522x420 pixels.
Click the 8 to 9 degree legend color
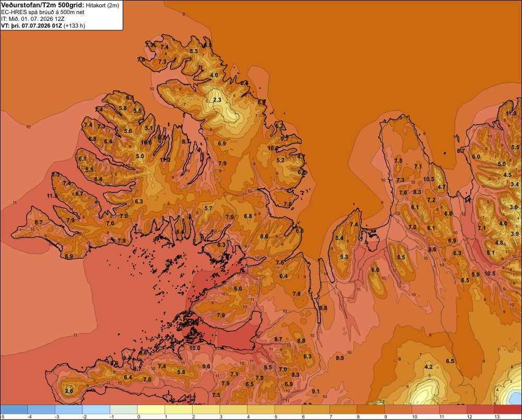(x=371, y=410)
